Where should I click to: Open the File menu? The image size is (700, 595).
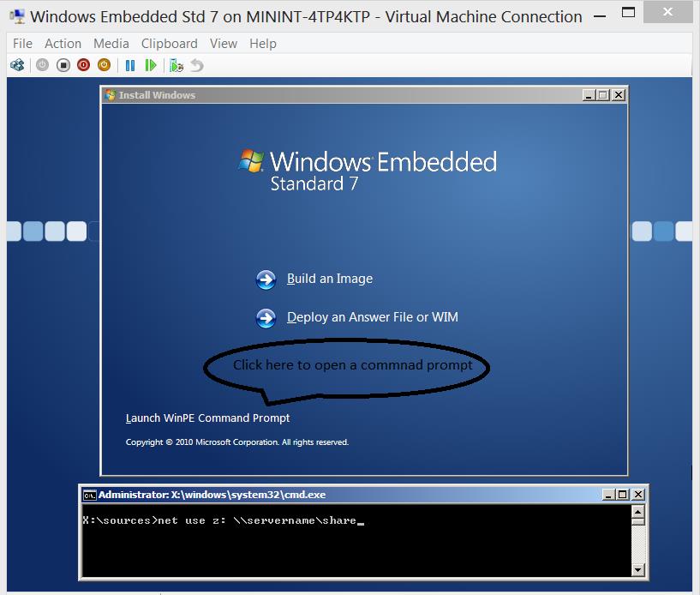click(22, 44)
